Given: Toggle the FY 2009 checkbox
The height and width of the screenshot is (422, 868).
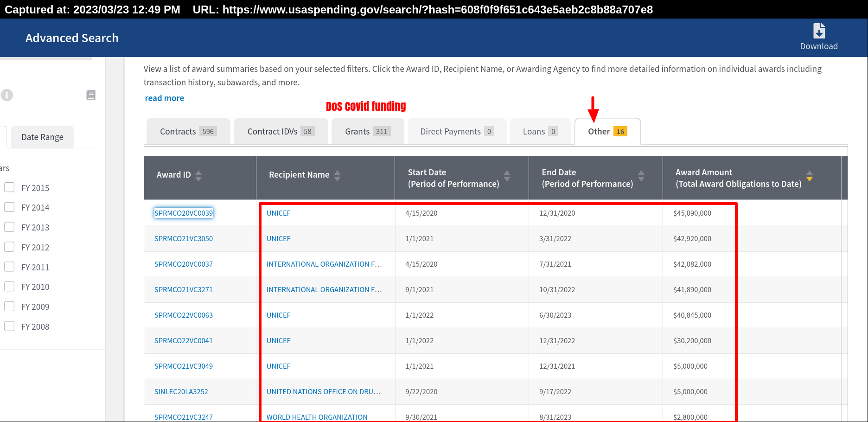Looking at the screenshot, I should [x=9, y=306].
